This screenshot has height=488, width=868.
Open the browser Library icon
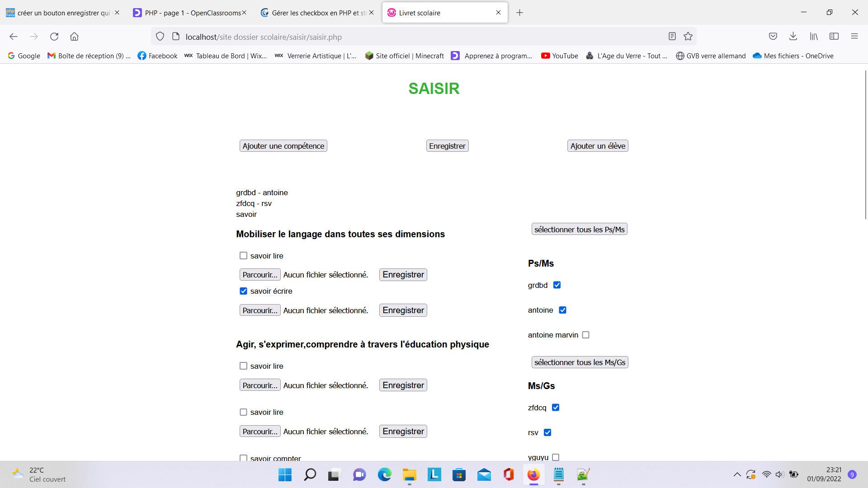point(813,37)
